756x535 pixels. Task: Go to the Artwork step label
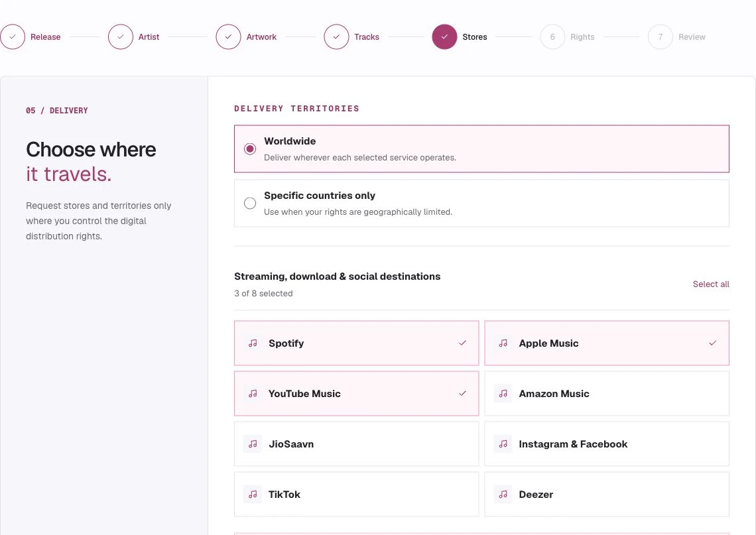tap(261, 37)
